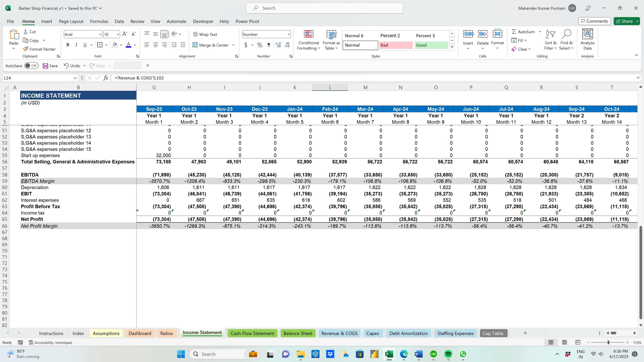The height and width of the screenshot is (362, 644).
Task: Open the Balance Sheet worksheet tab
Action: coord(298,333)
